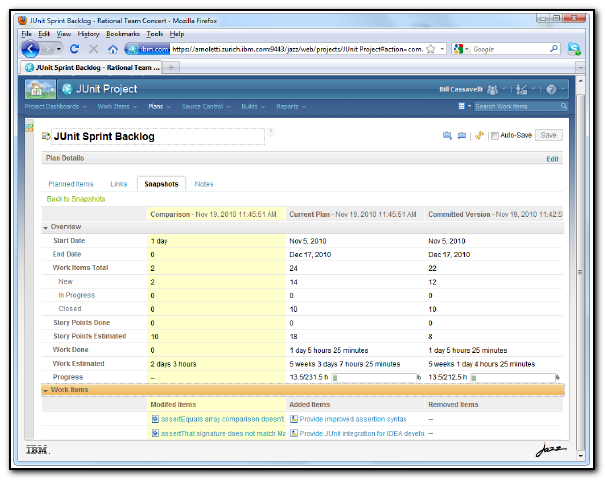Click the second blue plan toolbar icon
The image size is (605, 480).
pos(461,135)
